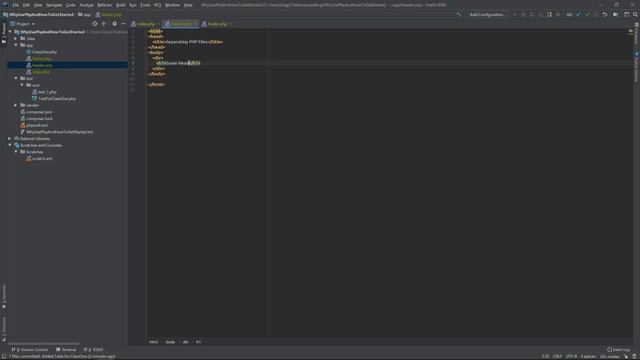Click the tool windows icon in bottom-left corner

click(x=4, y=356)
